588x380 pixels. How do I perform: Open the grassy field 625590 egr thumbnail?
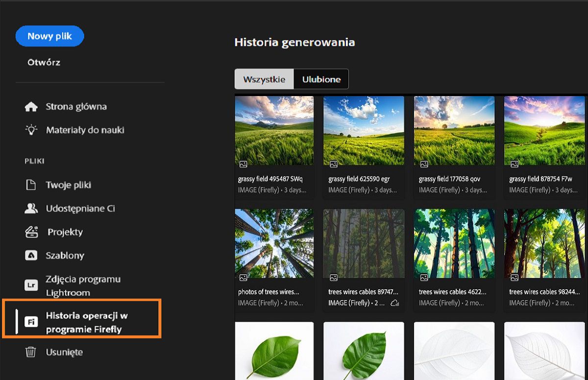364,130
